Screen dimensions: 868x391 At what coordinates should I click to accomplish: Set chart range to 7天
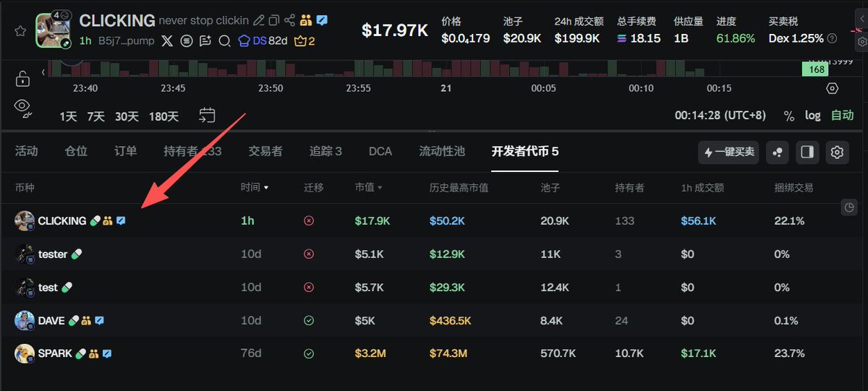click(x=96, y=116)
